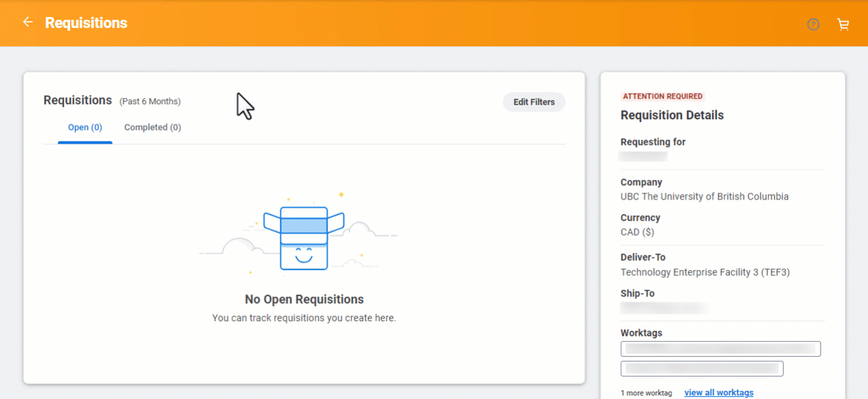Click the back arrow beside Requisitions
This screenshot has width=868, height=399.
point(27,21)
